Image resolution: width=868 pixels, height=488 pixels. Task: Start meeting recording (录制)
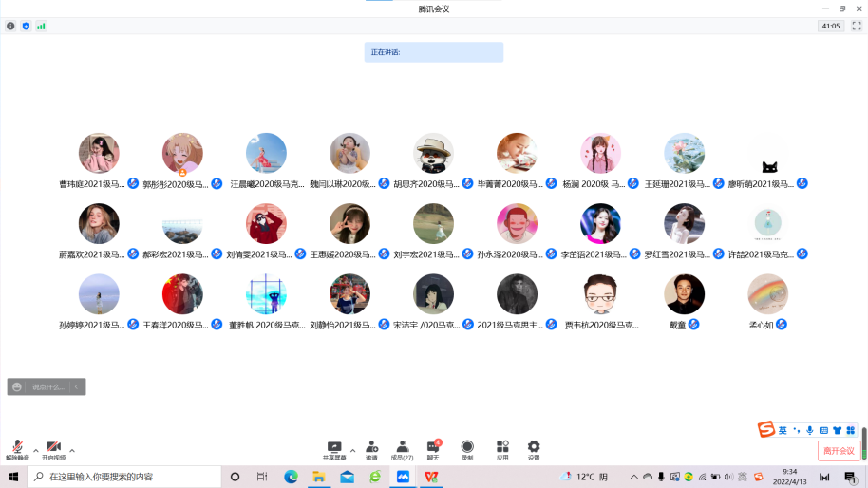pos(467,449)
